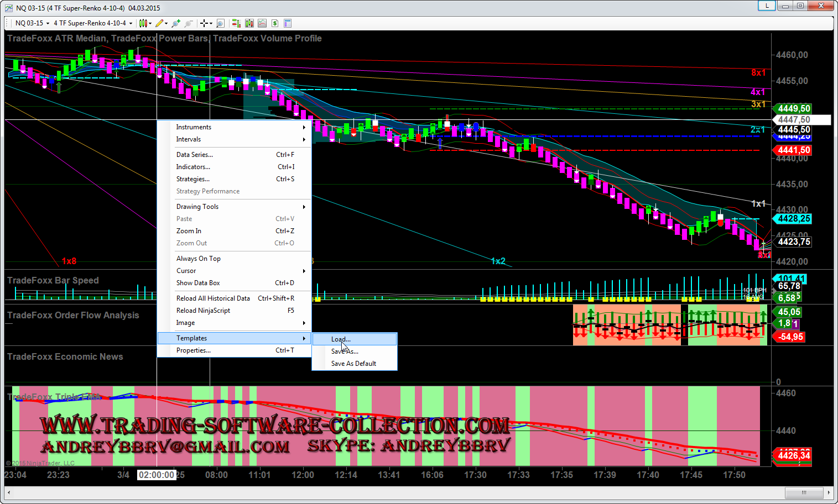Screen dimensions: 838x504
Task: Click Reload All Historical Data
Action: click(213, 298)
